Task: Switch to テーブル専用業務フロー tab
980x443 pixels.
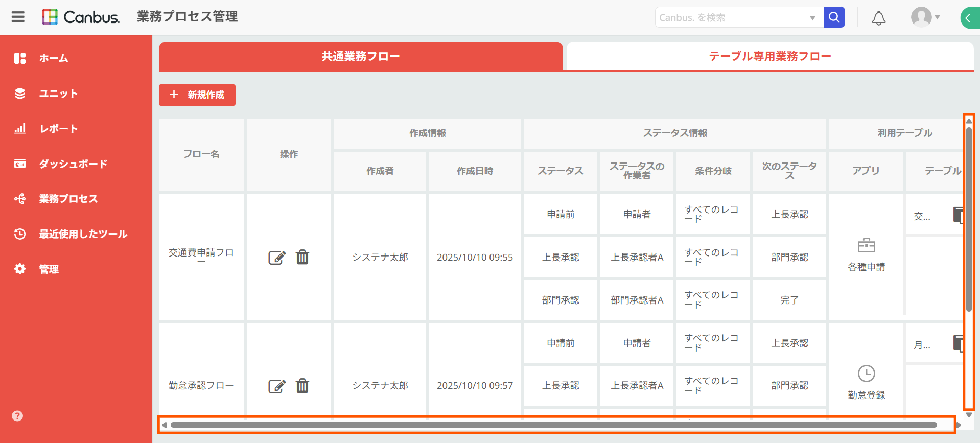Action: [770, 56]
